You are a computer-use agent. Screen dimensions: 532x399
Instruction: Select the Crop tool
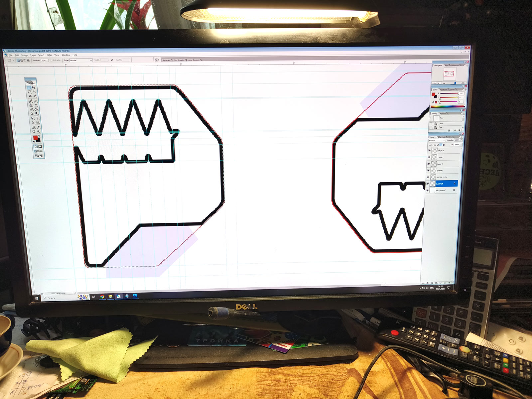click(30, 96)
